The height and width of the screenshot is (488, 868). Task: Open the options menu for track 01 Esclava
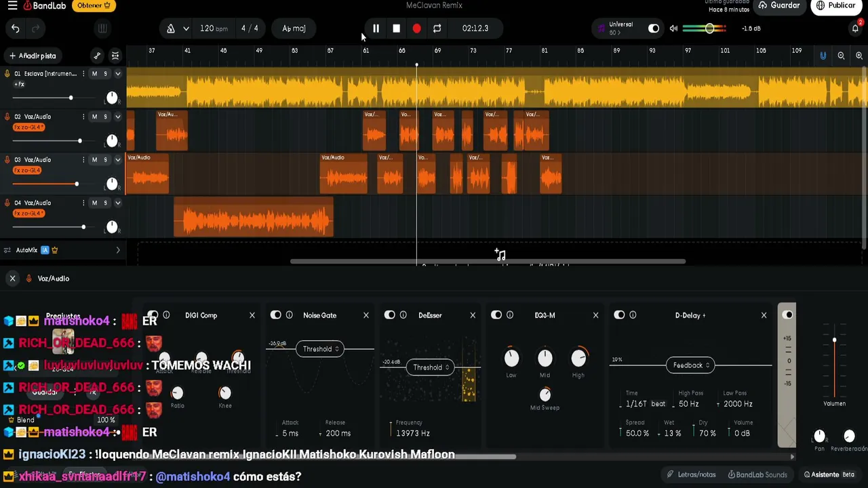point(83,73)
